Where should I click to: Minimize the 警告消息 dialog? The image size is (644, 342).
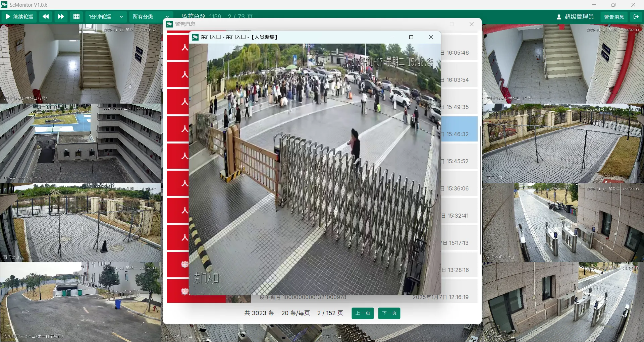432,24
